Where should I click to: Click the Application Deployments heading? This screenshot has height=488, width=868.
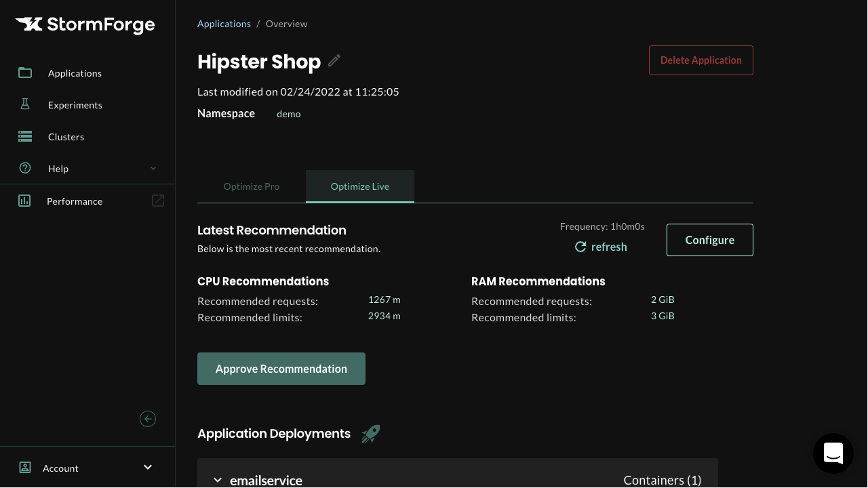pos(274,434)
